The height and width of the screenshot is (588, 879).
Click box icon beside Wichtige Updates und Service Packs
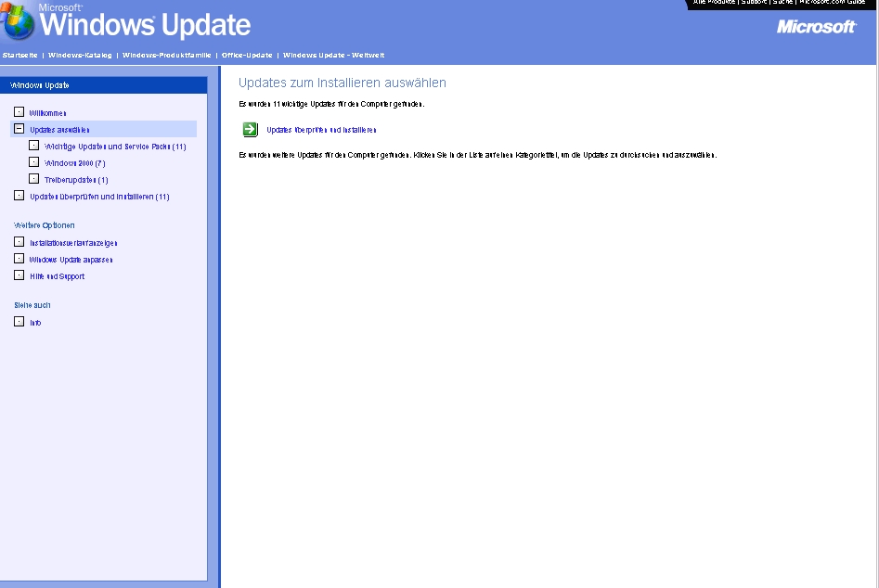(33, 146)
